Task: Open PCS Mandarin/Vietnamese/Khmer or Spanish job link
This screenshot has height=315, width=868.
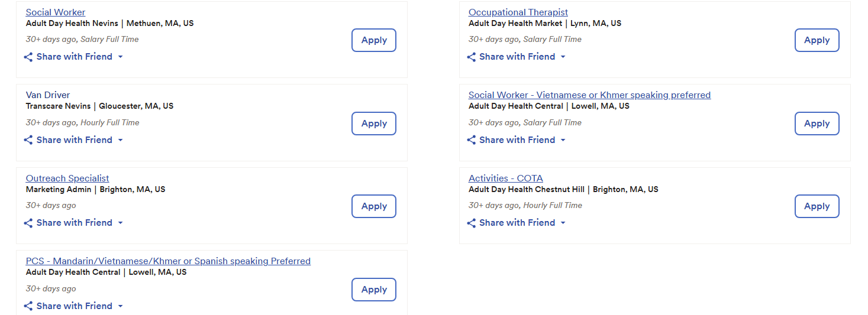Action: tap(168, 261)
